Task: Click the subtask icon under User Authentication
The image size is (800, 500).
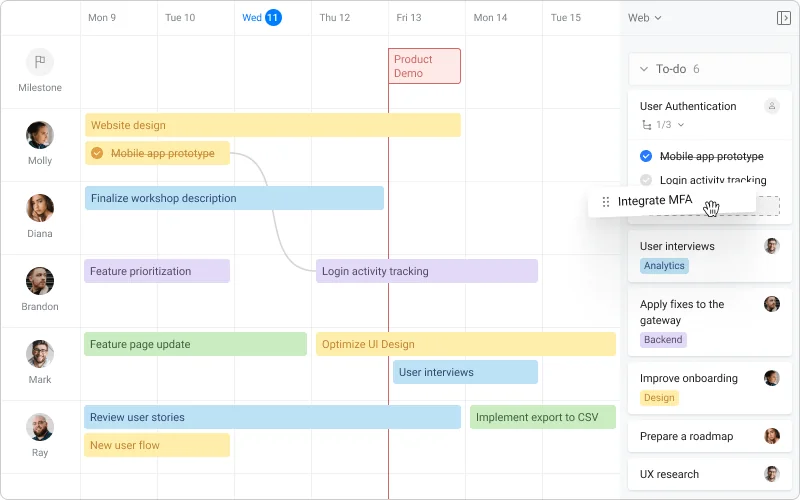Action: [x=646, y=125]
